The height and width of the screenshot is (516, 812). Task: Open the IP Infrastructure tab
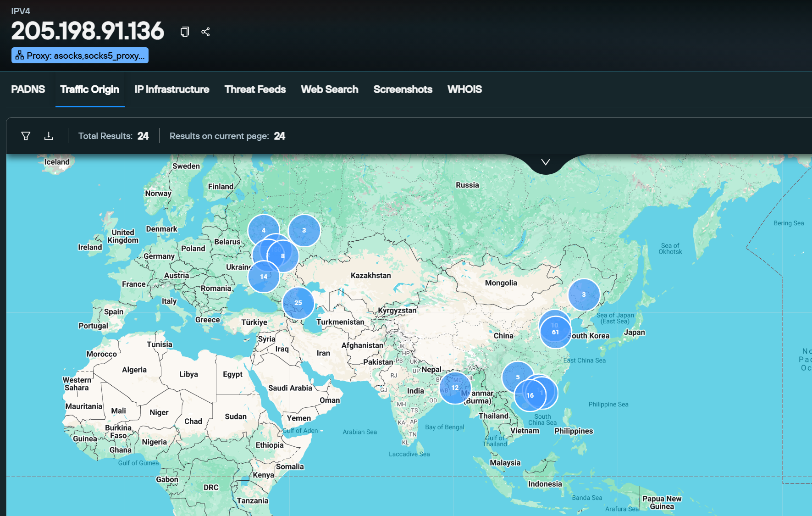(171, 89)
